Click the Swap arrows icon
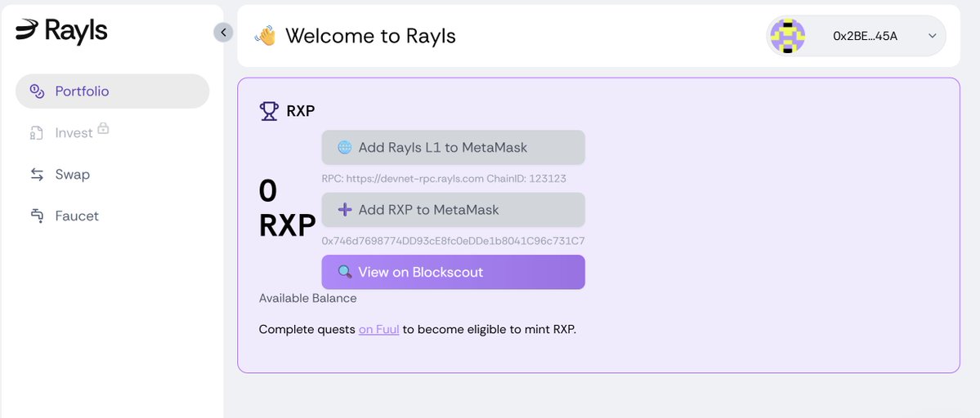 point(37,175)
